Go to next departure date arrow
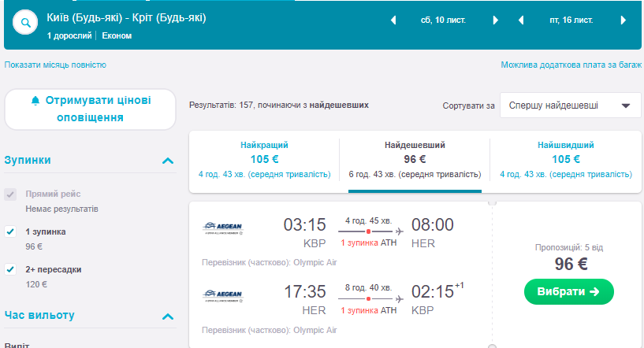The image size is (644, 348). [495, 20]
